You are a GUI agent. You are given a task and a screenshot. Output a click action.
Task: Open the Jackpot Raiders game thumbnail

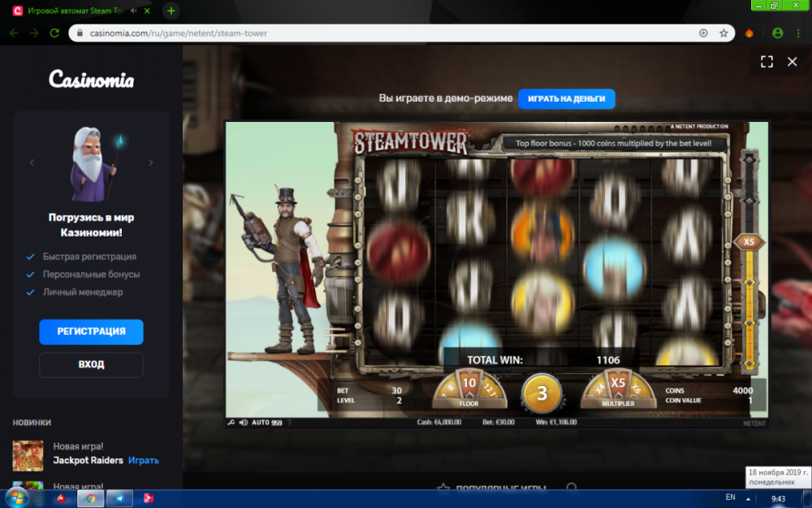point(28,455)
